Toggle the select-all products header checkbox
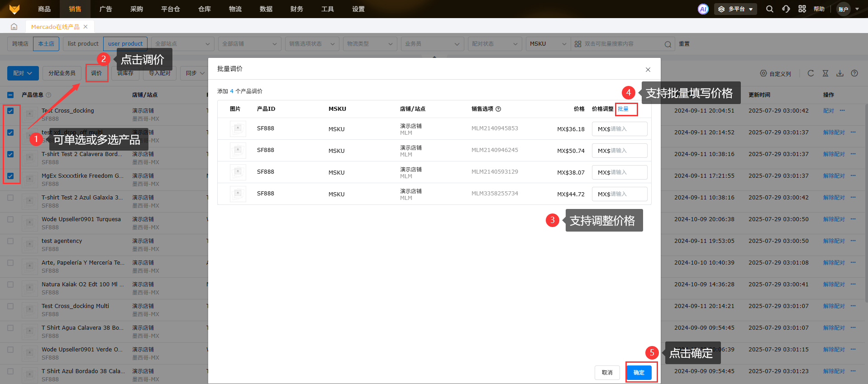868x384 pixels. click(10, 95)
